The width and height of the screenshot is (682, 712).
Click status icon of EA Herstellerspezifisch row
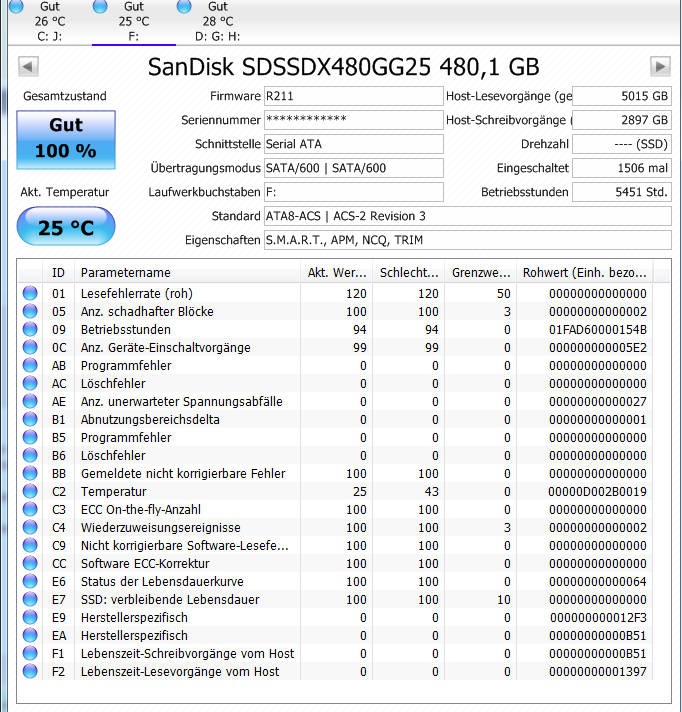[x=30, y=636]
